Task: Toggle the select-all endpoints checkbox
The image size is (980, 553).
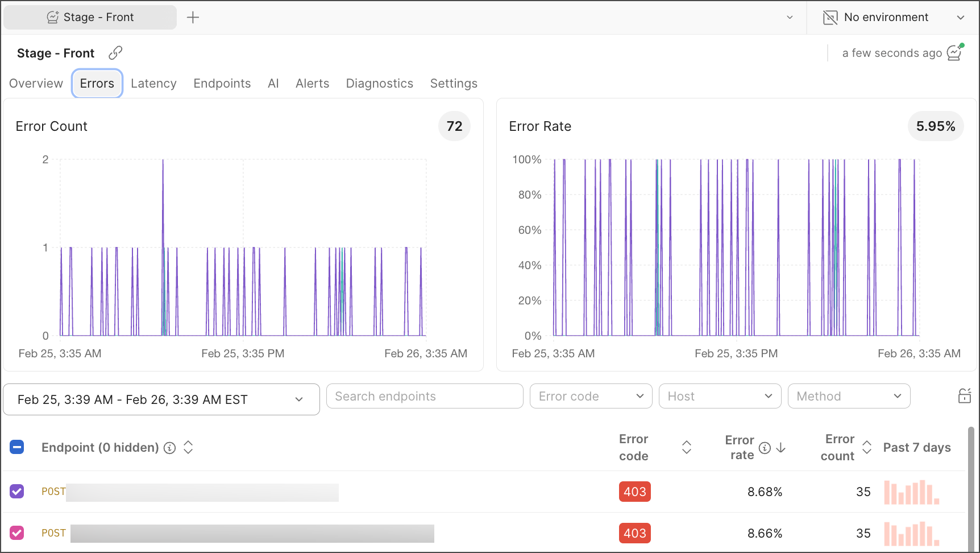Action: coord(17,447)
